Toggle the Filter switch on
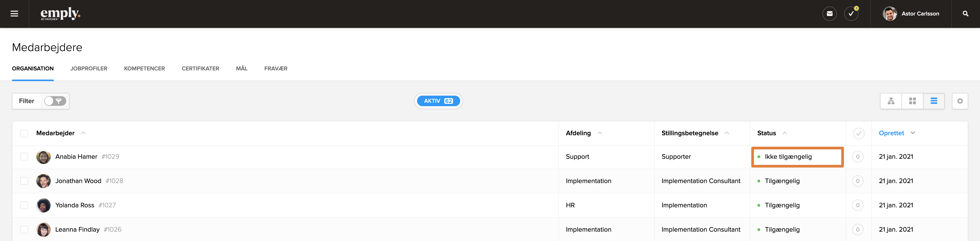 [x=55, y=101]
